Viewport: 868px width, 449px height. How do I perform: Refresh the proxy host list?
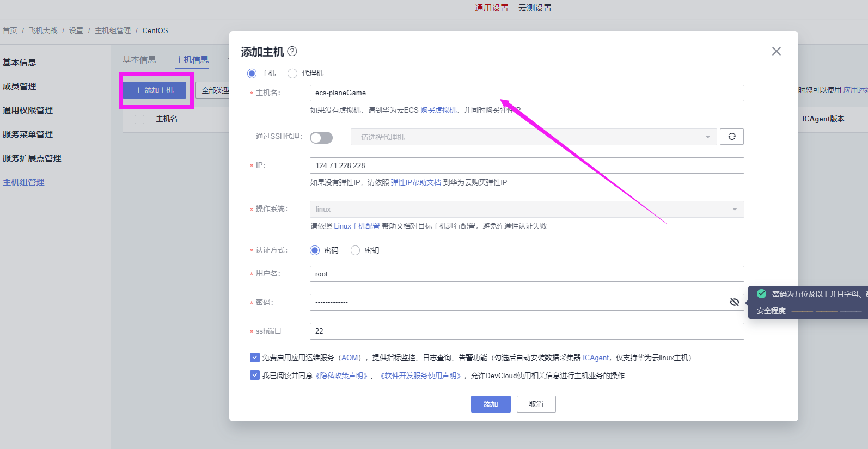point(732,137)
